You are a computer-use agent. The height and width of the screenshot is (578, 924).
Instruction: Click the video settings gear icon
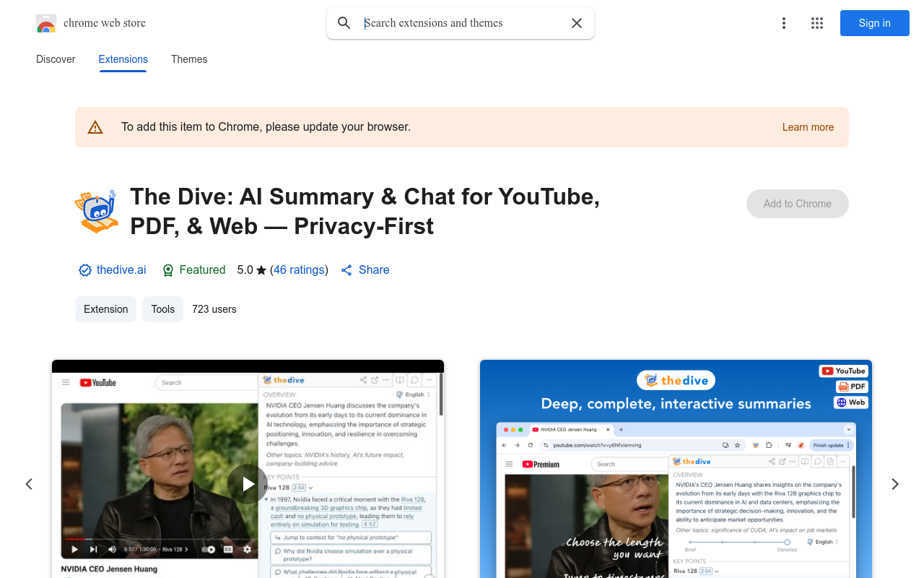pyautogui.click(x=247, y=549)
